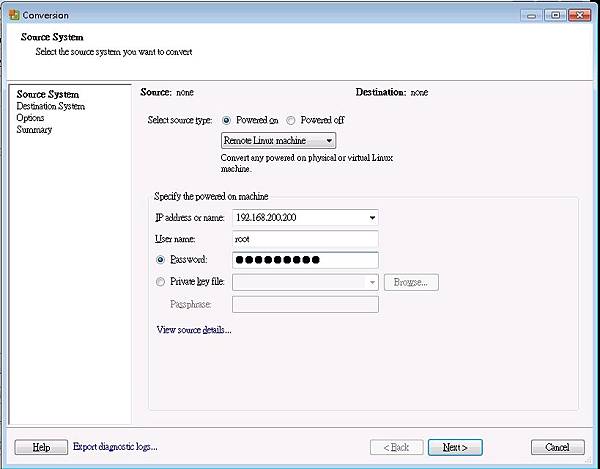Screen dimensions: 600x469
Task: Minimize the Conversion window
Action: 532,15
